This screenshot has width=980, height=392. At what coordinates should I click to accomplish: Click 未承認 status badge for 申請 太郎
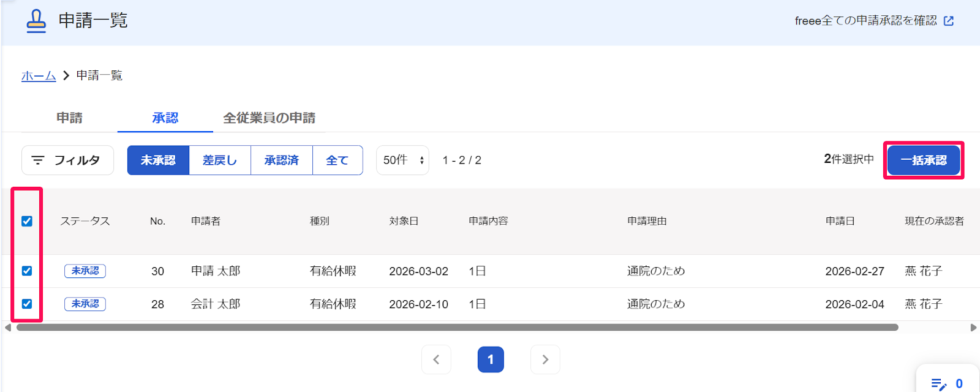[85, 271]
